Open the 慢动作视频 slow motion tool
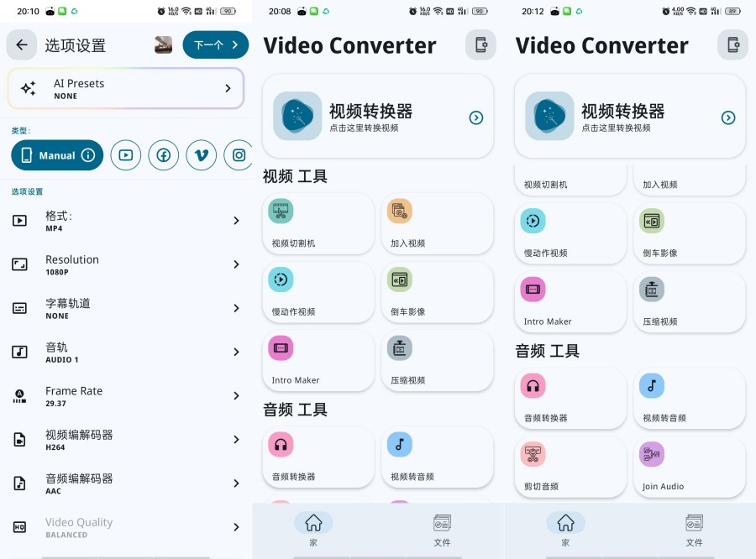Image resolution: width=756 pixels, height=559 pixels. [318, 292]
